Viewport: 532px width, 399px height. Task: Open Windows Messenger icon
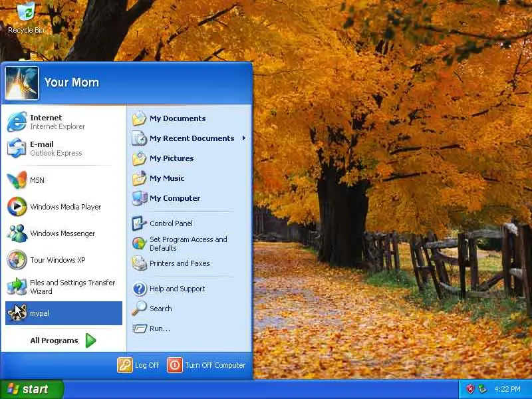tap(17, 233)
